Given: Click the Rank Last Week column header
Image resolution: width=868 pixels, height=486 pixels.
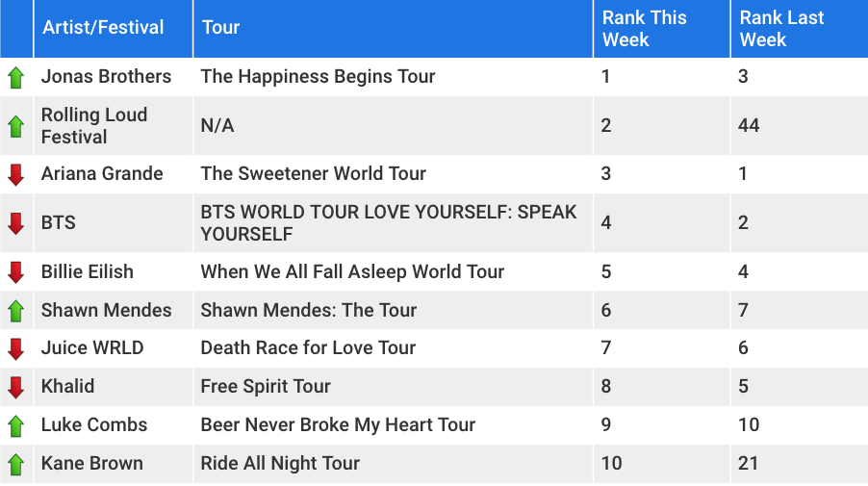Looking at the screenshot, I should point(800,28).
